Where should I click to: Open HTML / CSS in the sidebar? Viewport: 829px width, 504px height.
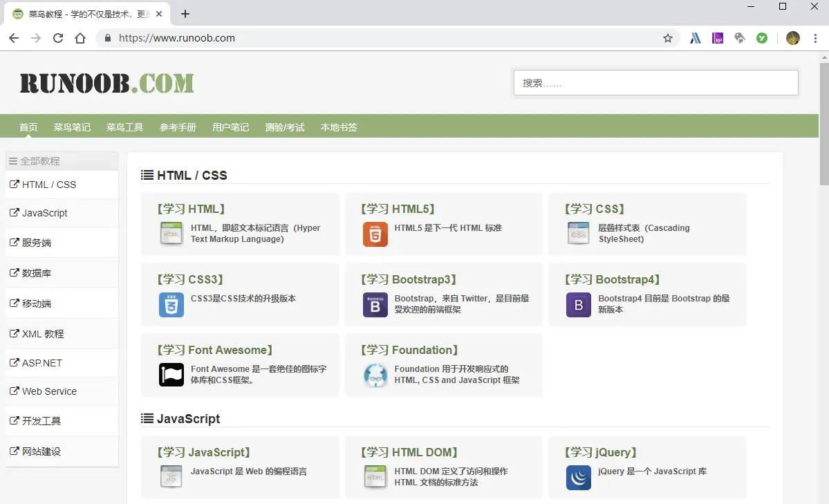coord(62,185)
